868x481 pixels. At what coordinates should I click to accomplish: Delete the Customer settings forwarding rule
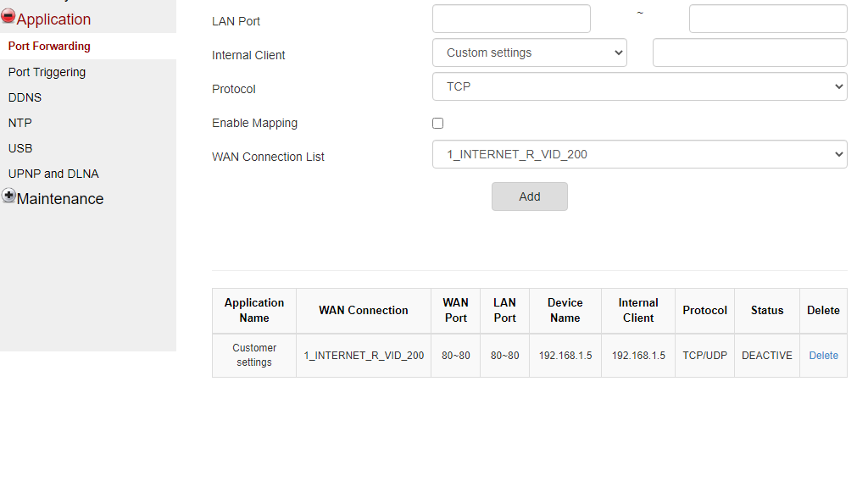(823, 356)
